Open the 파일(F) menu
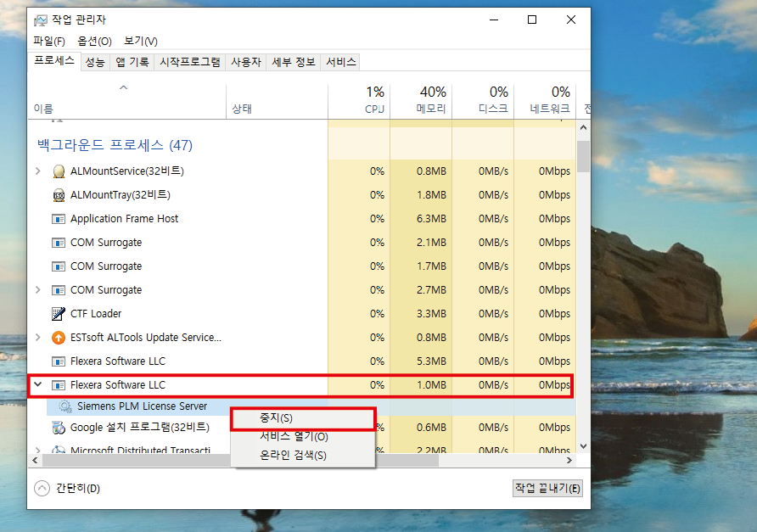Viewport: 757px width, 532px height. tap(48, 42)
